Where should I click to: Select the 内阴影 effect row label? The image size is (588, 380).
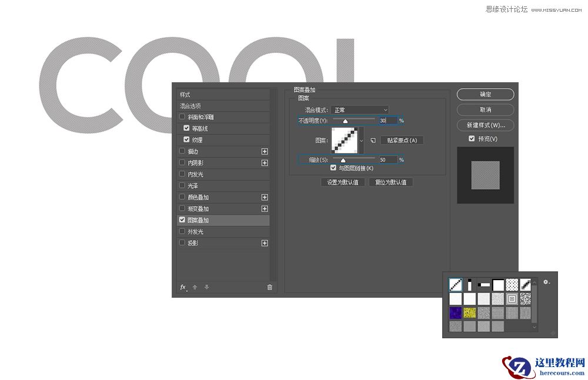click(196, 163)
